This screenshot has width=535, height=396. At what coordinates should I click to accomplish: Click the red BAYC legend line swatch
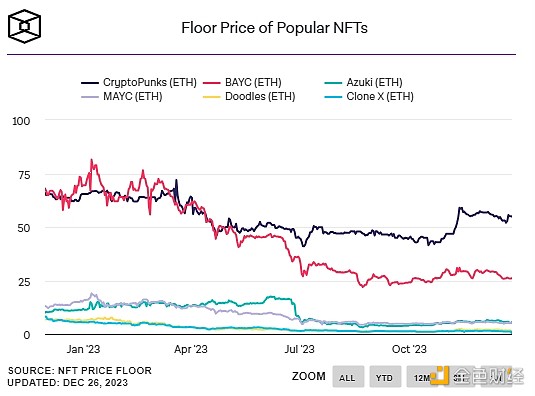[212, 83]
